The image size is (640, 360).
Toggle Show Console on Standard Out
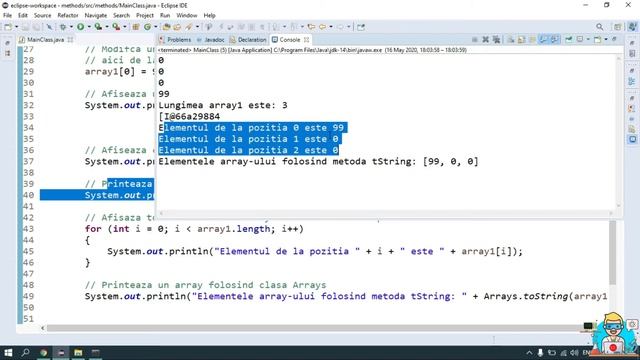pos(543,40)
